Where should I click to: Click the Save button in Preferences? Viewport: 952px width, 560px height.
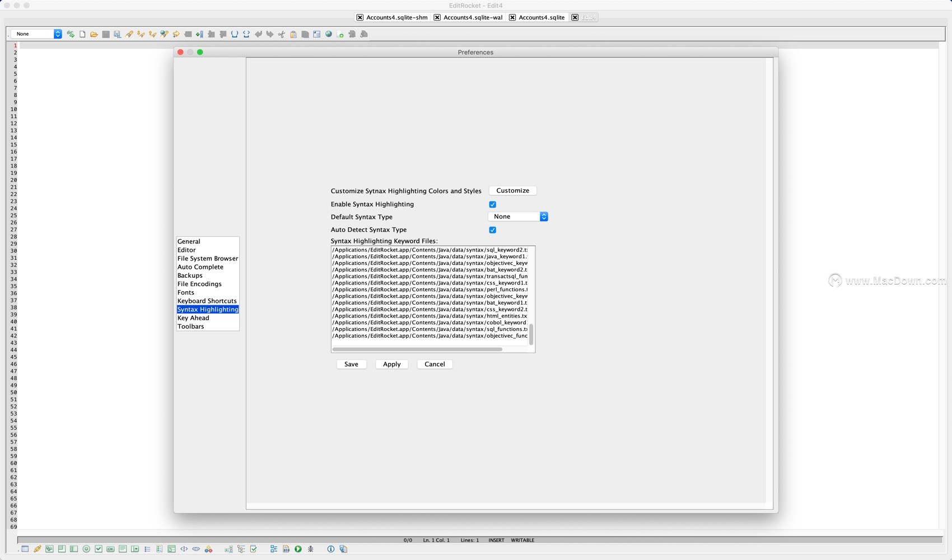coord(351,364)
